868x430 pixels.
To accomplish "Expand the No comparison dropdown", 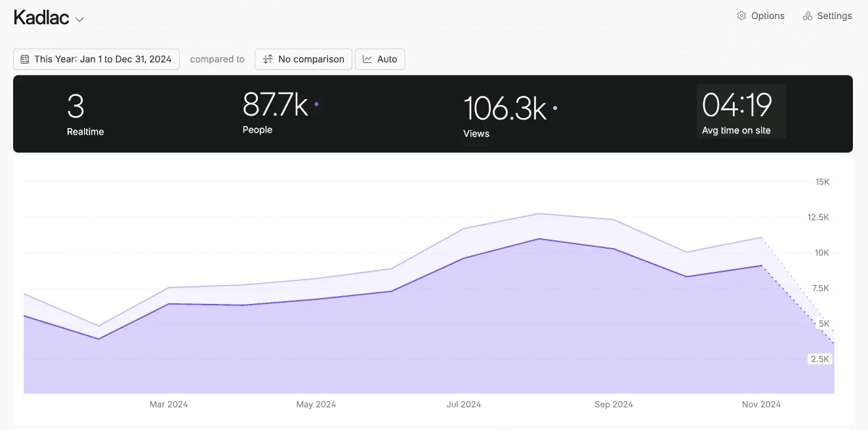I will 304,59.
